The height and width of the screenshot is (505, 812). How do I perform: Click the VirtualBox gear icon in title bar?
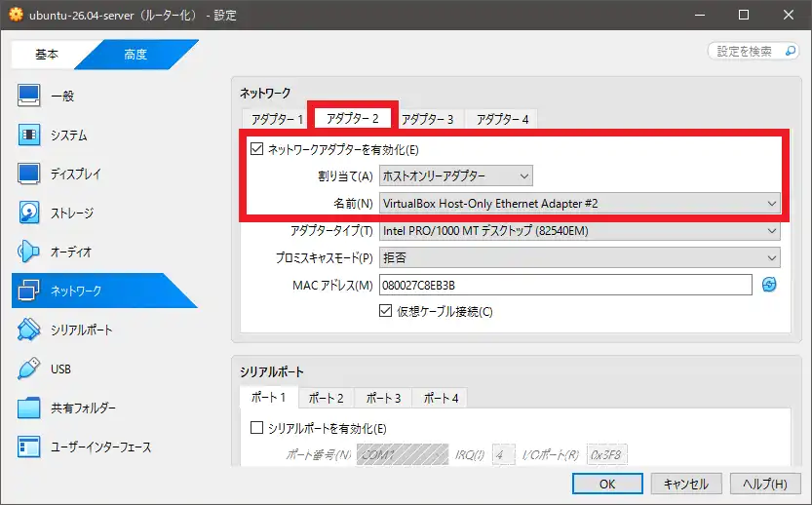point(16,15)
